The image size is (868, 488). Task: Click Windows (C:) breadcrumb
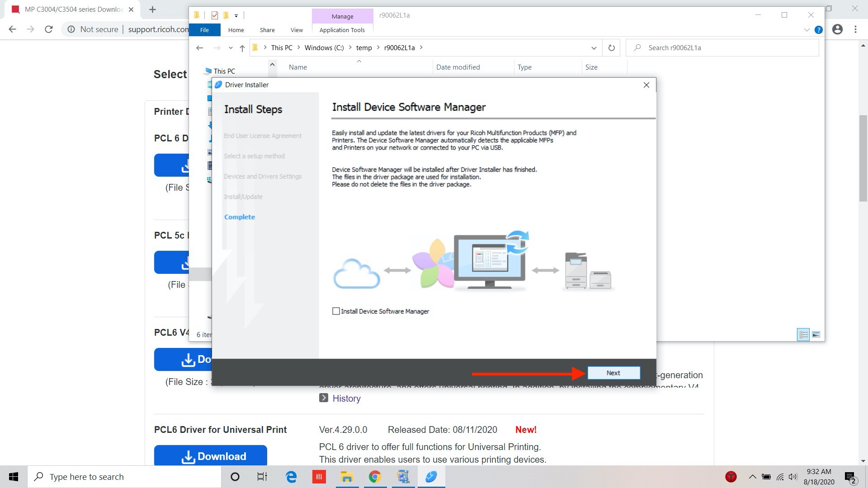pyautogui.click(x=324, y=48)
